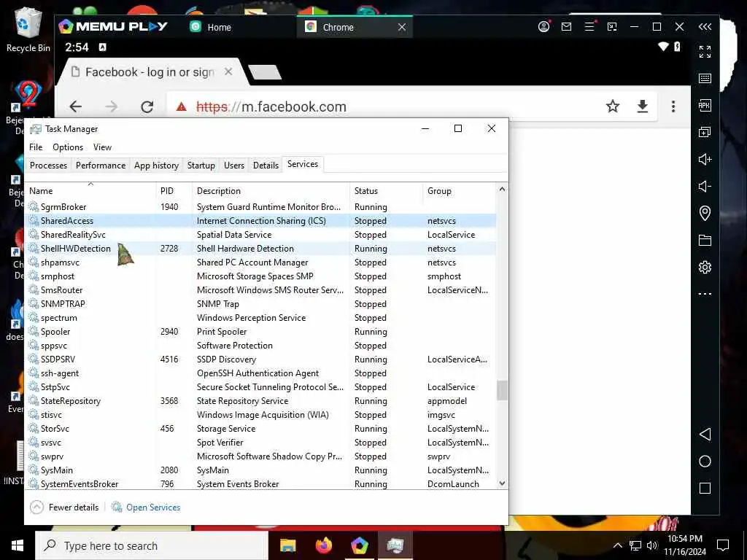The height and width of the screenshot is (560, 747).
Task: Tap the Android home circle button
Action: (705, 462)
